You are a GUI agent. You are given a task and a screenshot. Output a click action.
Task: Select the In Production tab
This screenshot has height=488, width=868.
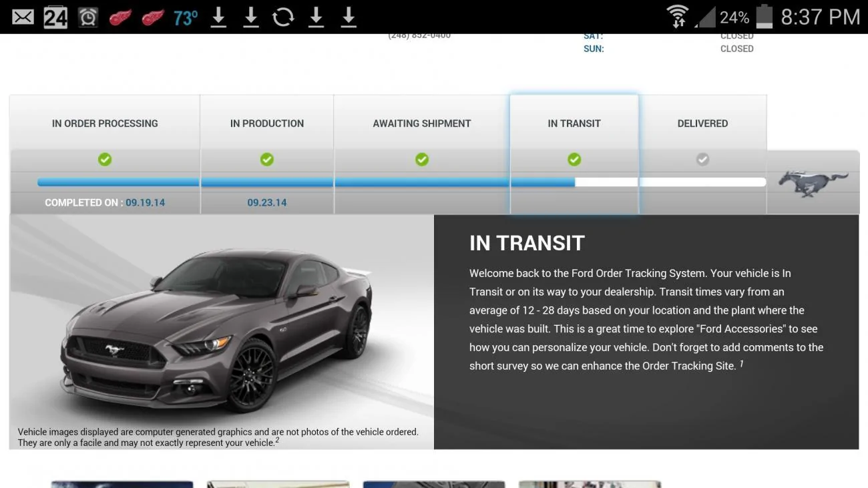(267, 123)
